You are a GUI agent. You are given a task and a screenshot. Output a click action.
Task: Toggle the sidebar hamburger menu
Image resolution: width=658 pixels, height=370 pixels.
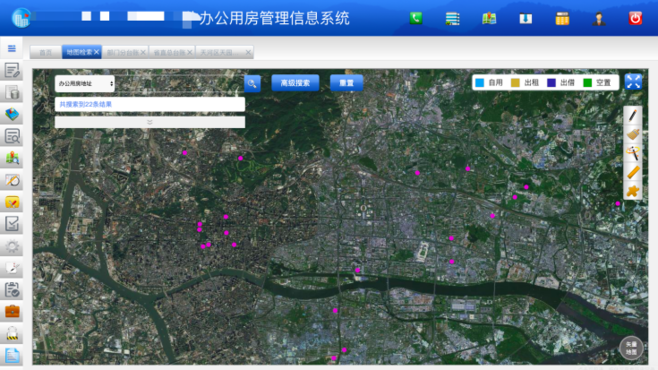click(12, 48)
